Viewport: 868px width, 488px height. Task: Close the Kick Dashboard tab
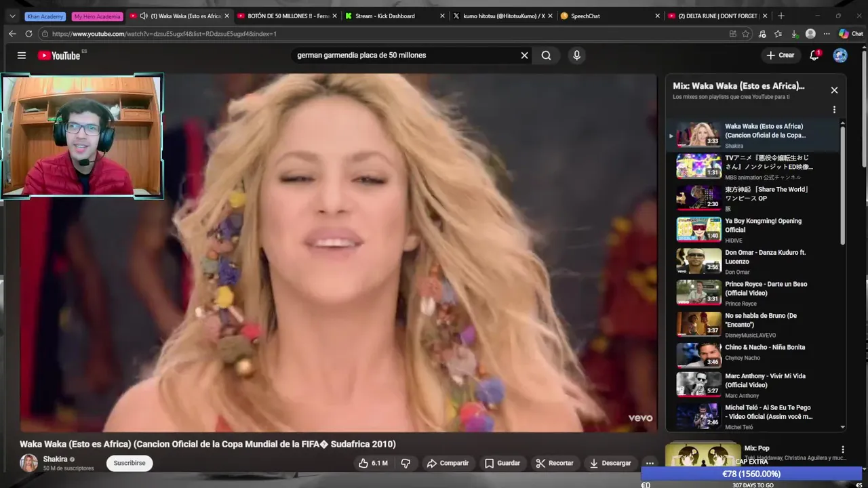[443, 16]
